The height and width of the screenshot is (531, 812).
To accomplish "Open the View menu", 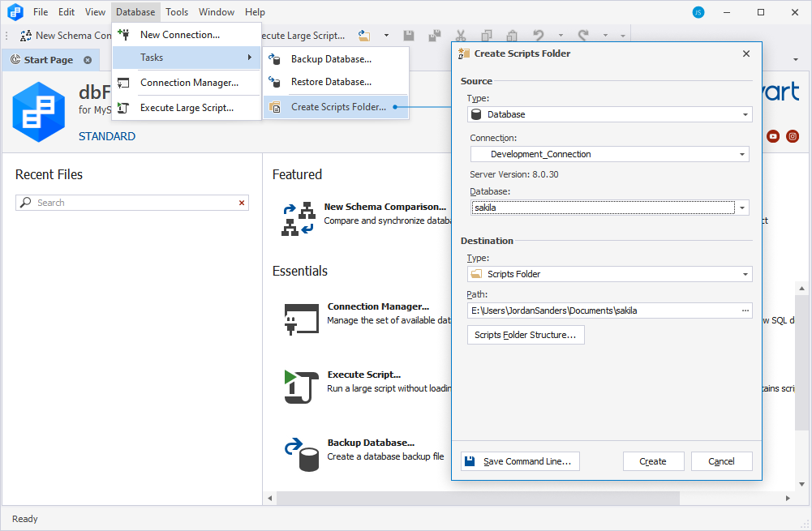I will tap(95, 12).
